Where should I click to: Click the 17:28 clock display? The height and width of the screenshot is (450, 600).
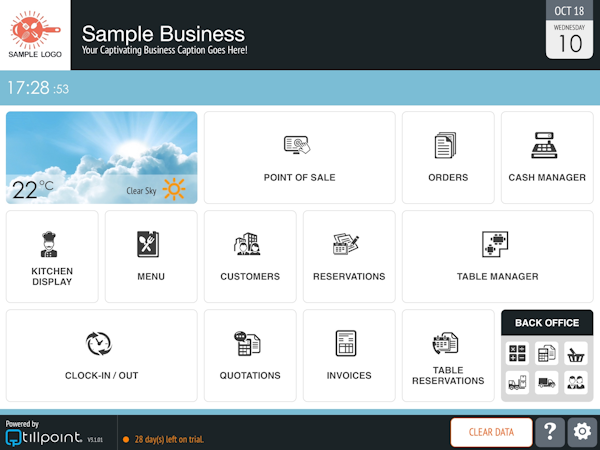click(38, 88)
